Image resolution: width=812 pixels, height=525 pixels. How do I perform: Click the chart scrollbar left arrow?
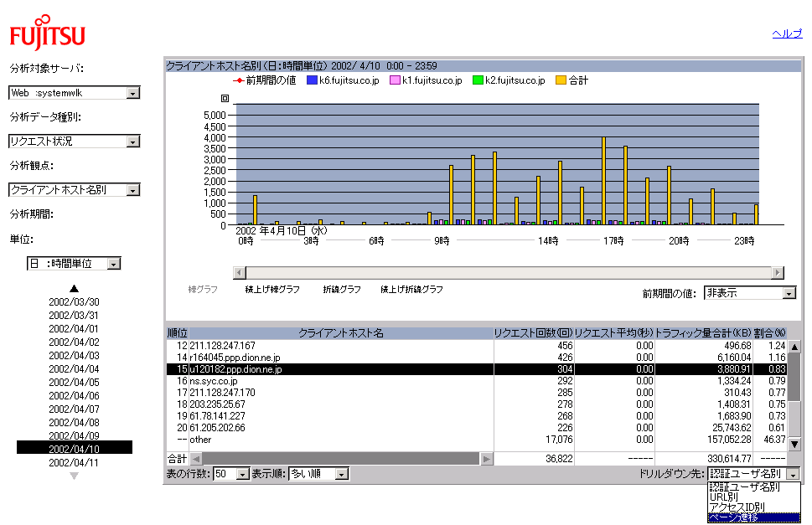[240, 273]
